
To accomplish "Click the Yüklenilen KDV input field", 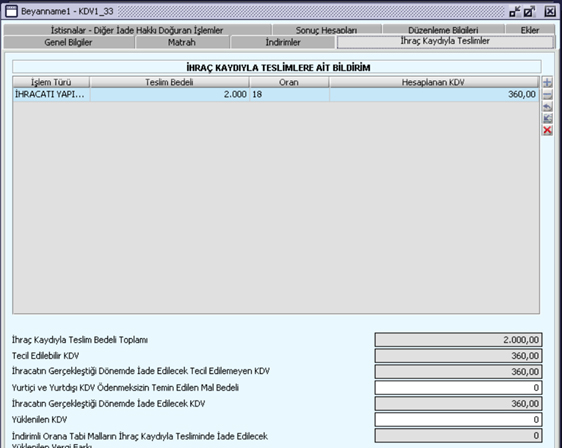I will [458, 420].
